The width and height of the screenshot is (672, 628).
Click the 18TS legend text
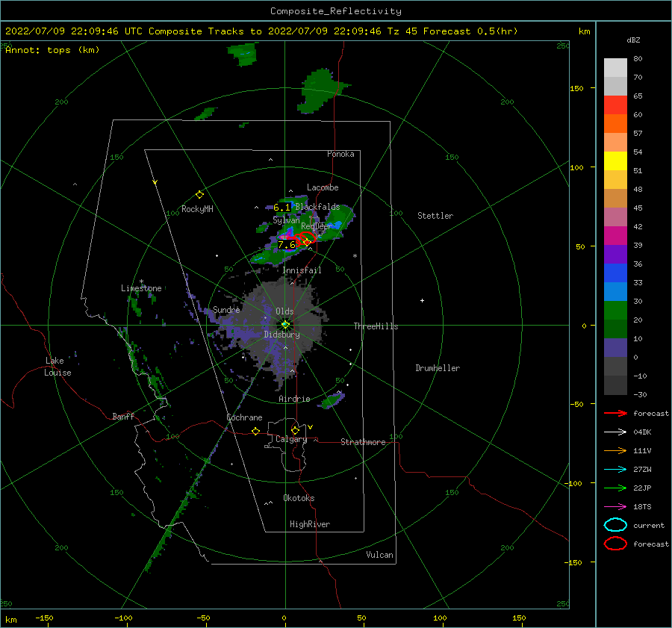(x=642, y=507)
